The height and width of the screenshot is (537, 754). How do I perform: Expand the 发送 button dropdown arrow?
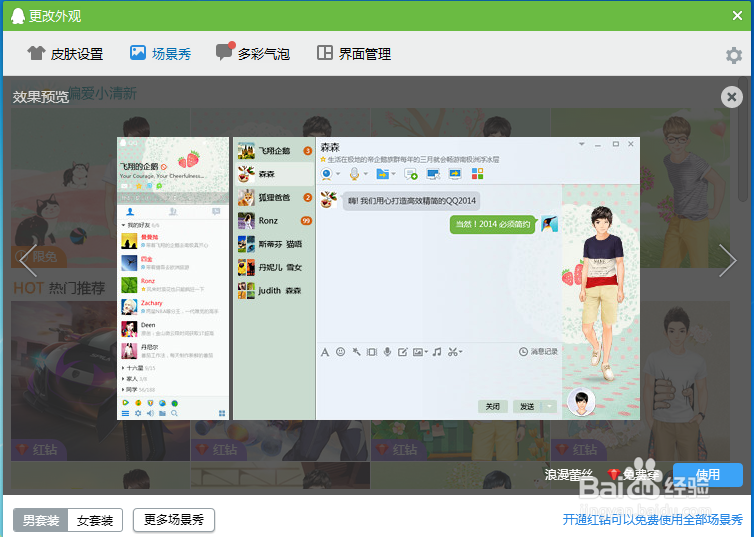(549, 406)
